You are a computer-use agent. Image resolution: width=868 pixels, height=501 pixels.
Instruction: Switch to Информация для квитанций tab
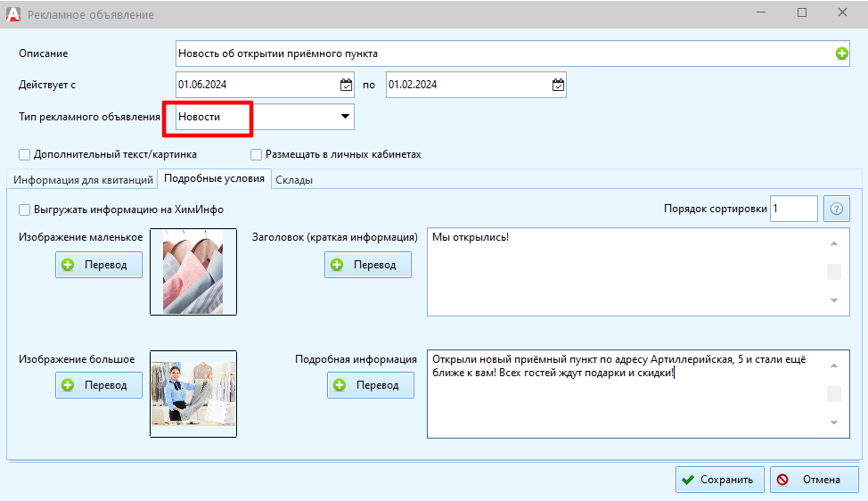coord(83,180)
